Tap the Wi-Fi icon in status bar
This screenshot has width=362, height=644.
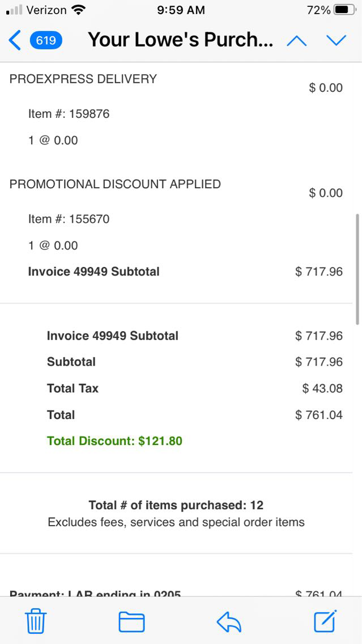click(79, 10)
